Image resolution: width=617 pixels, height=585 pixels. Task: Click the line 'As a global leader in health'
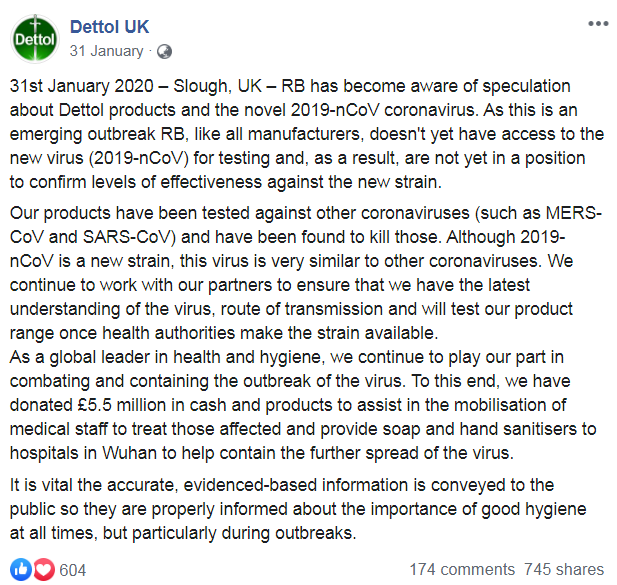tap(286, 357)
